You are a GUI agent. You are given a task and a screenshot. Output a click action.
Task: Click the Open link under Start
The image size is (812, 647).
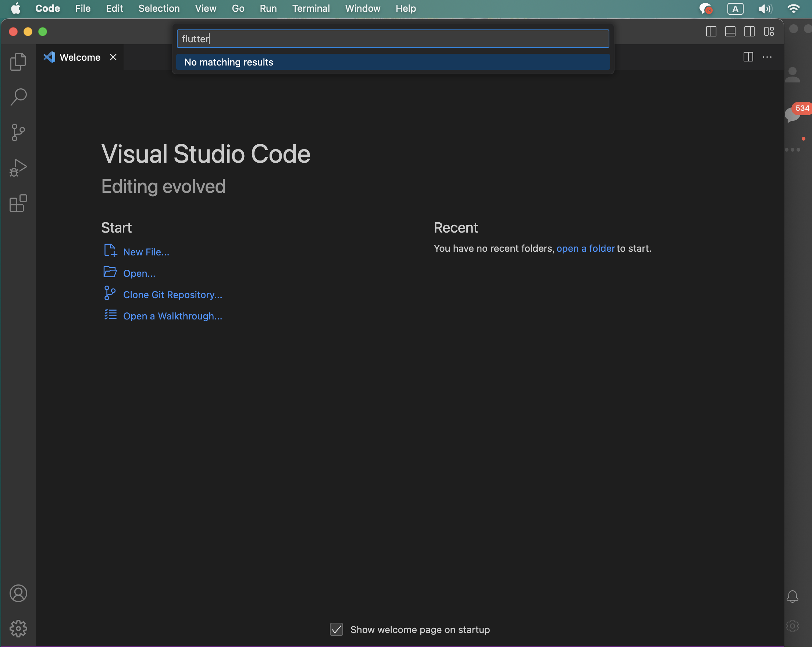[x=139, y=273]
